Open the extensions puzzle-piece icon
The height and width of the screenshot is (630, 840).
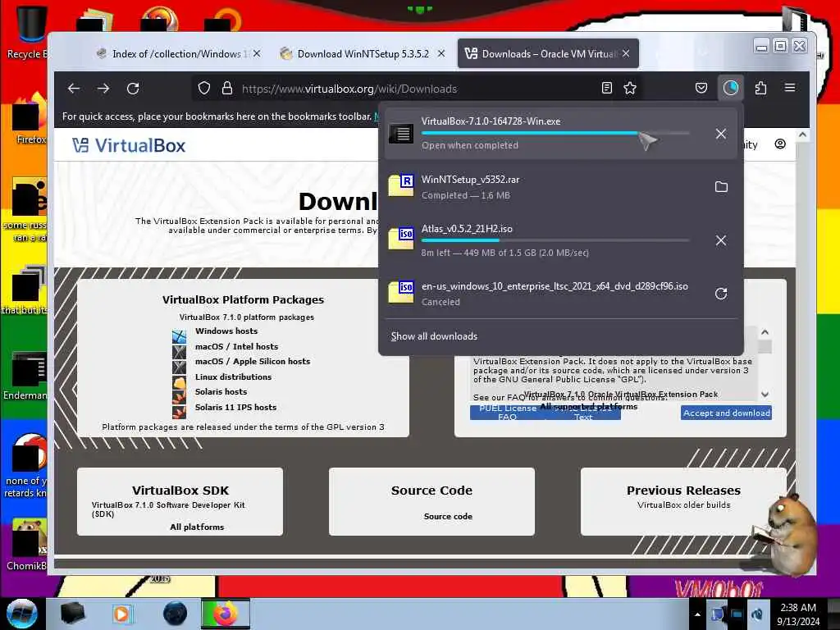(760, 89)
